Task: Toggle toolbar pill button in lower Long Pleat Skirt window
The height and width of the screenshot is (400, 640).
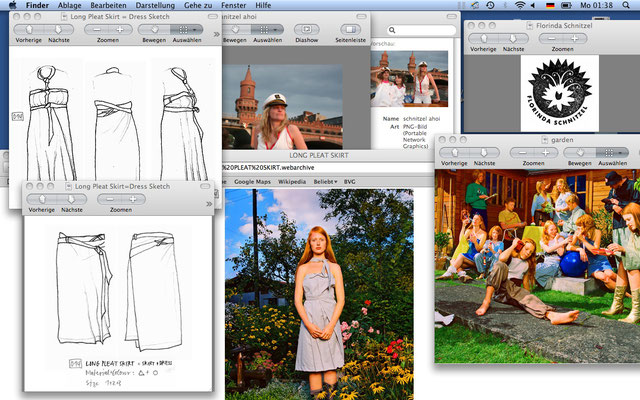Action: [x=205, y=186]
